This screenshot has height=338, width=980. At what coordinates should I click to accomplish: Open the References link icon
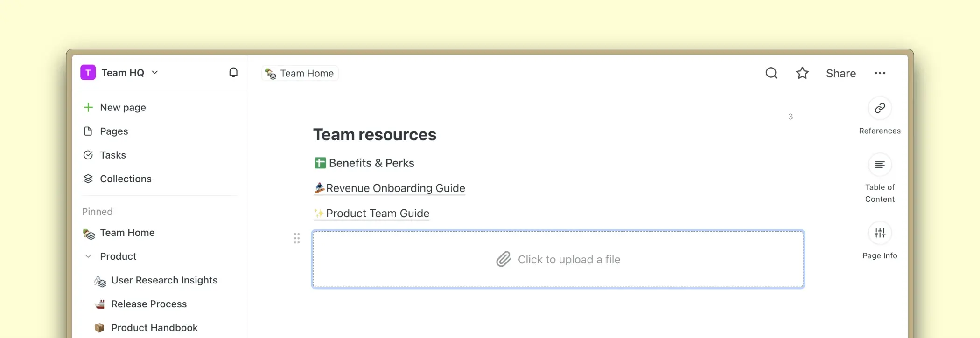(880, 108)
